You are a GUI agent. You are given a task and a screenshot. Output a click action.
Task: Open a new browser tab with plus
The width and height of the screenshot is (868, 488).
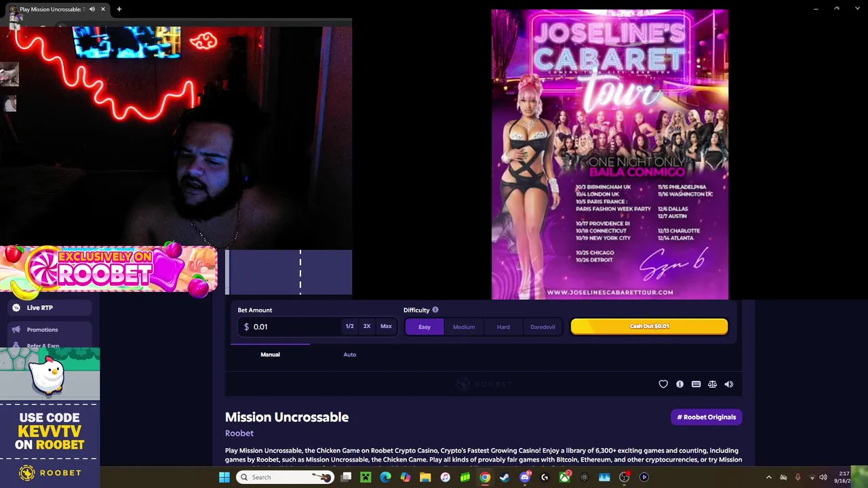(x=119, y=9)
